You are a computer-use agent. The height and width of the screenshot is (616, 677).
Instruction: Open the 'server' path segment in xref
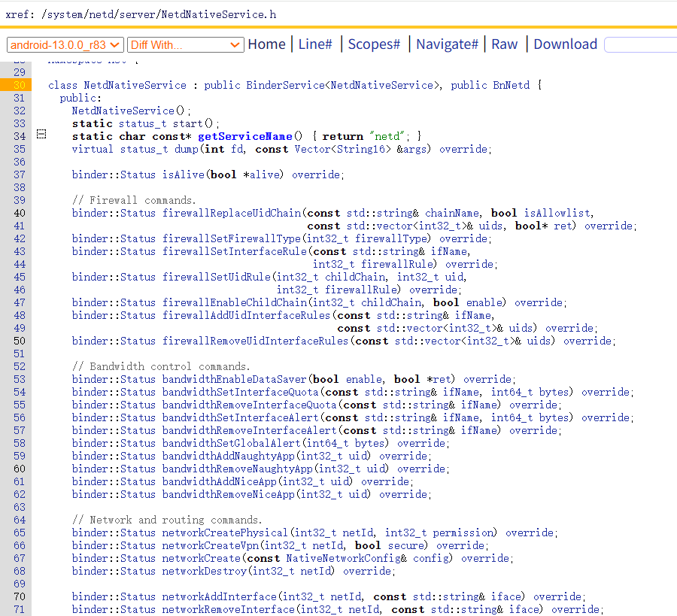pos(138,15)
